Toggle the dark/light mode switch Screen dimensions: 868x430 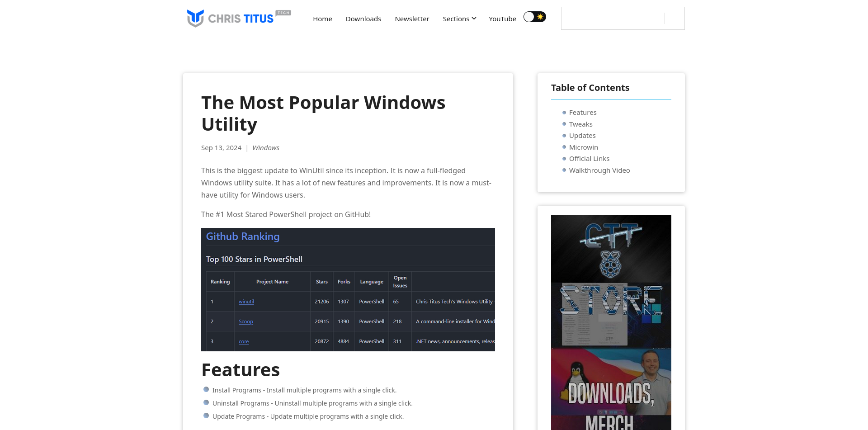click(535, 17)
